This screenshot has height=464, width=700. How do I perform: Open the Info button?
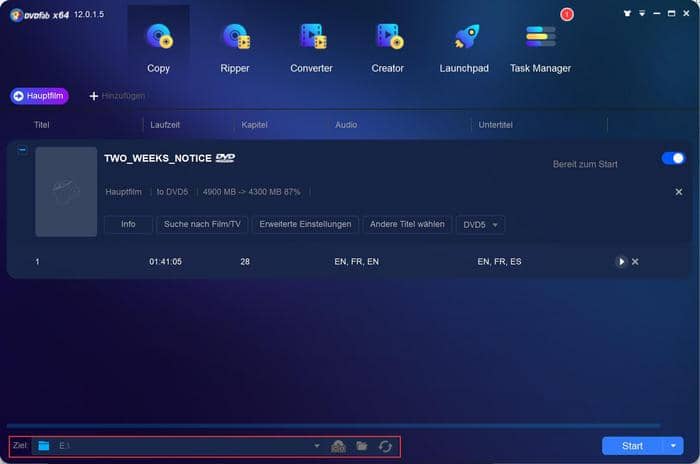pyautogui.click(x=128, y=224)
